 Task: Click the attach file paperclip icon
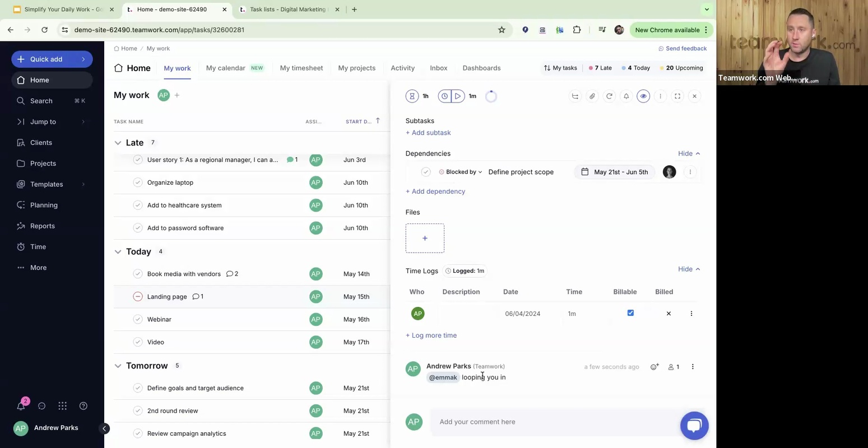592,96
